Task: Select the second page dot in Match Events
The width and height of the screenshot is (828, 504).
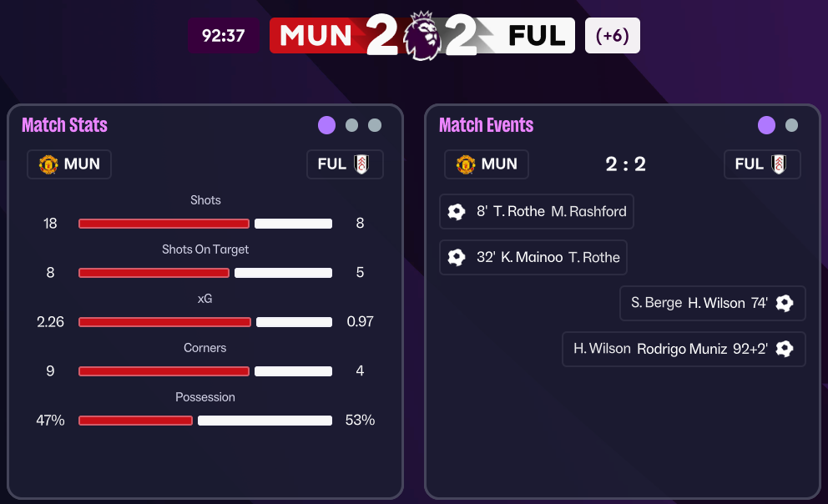Action: (791, 125)
